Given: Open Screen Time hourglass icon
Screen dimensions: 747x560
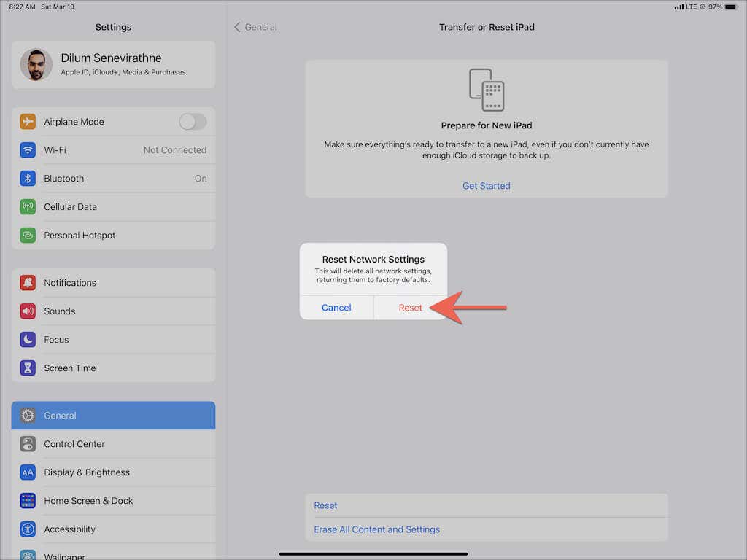Looking at the screenshot, I should 28,368.
